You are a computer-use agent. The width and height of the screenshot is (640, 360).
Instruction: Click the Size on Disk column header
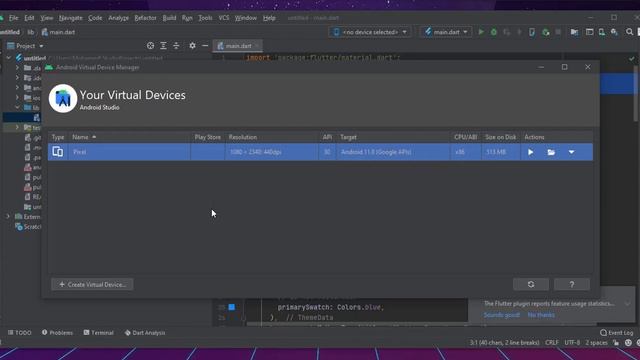pos(501,137)
